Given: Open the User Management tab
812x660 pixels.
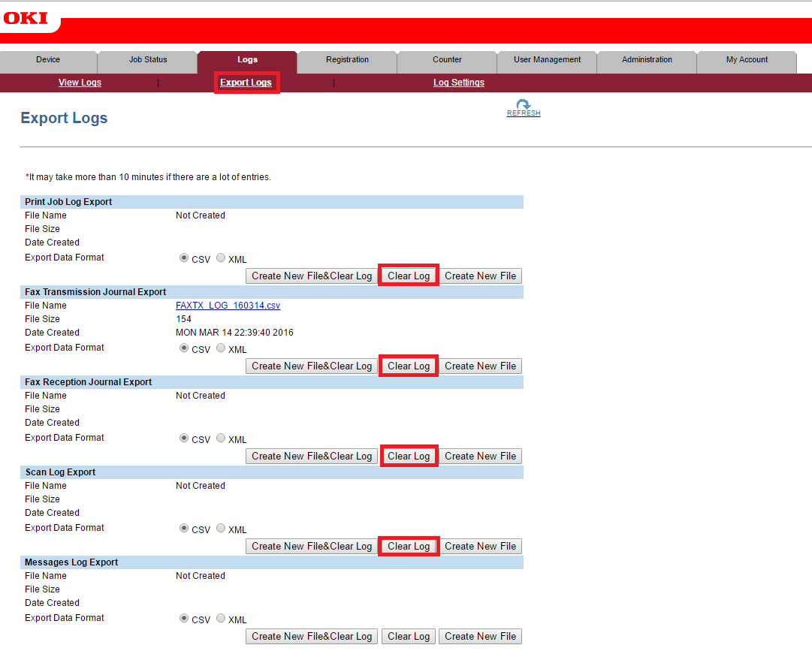Looking at the screenshot, I should click(x=547, y=60).
